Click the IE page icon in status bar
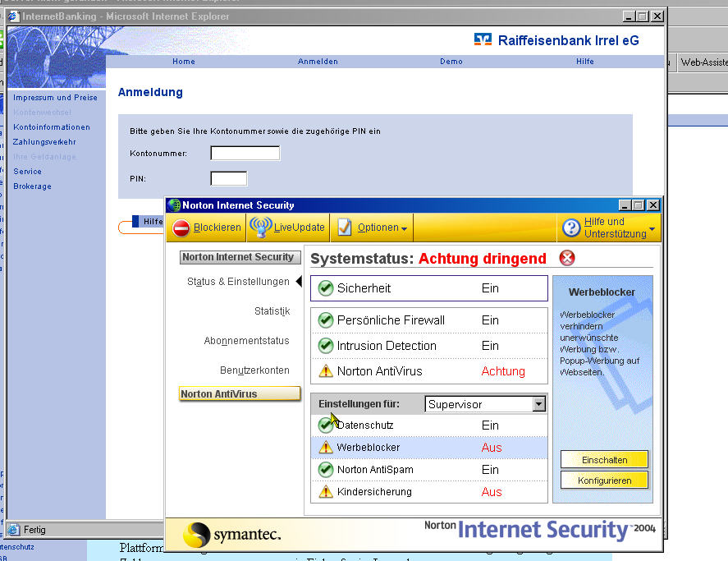 14,530
